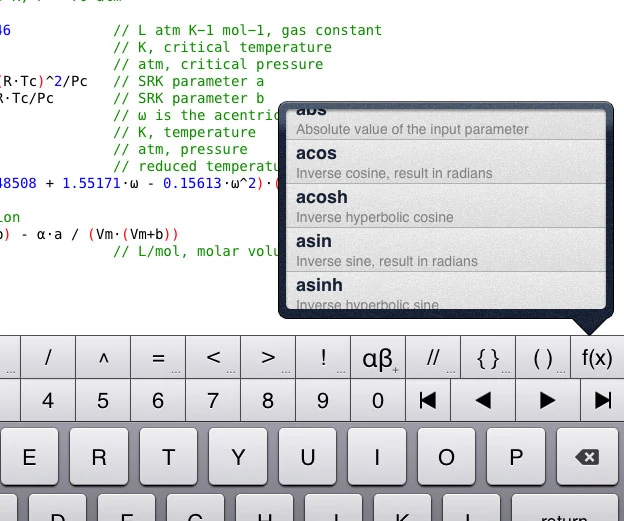Image resolution: width=624 pixels, height=521 pixels.
Task: Tap the letter O key
Action: (x=447, y=457)
